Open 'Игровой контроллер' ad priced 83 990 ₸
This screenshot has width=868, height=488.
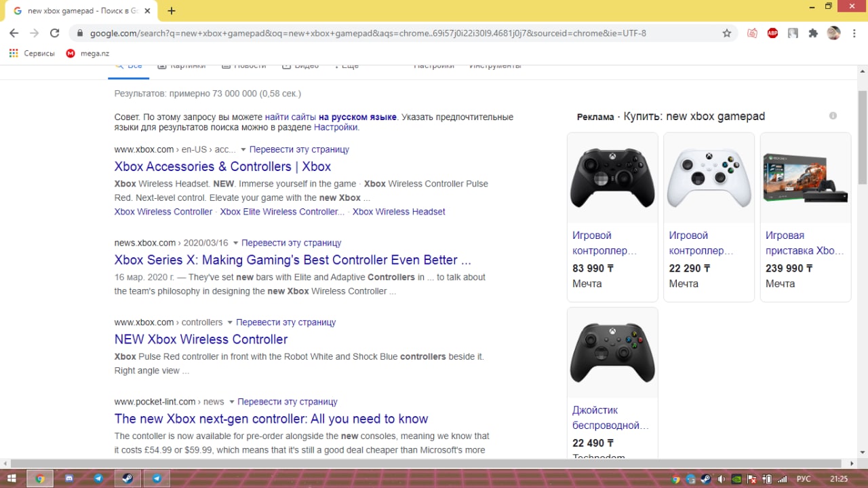pos(605,243)
